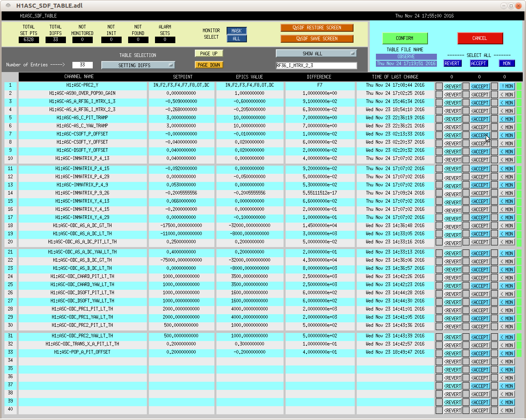The height and width of the screenshot is (420, 526).
Task: Click REVERT for H1:ASC-INMATRIX_Y_4_13 row
Action: tap(452, 202)
